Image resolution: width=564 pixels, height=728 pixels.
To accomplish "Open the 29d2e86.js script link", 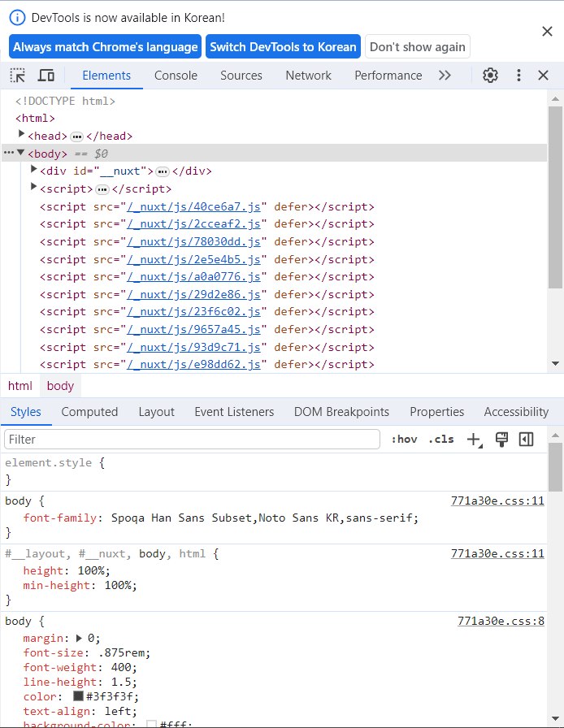I will coord(193,294).
